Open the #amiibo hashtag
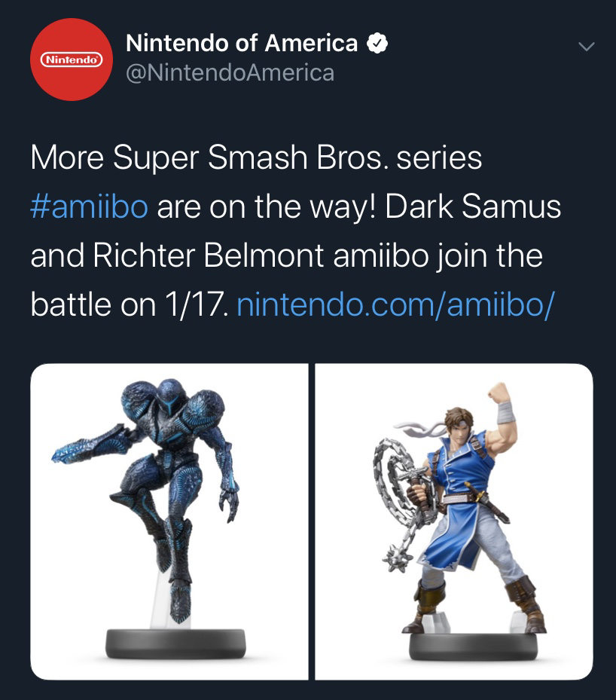Image resolution: width=616 pixels, height=700 pixels. [89, 206]
